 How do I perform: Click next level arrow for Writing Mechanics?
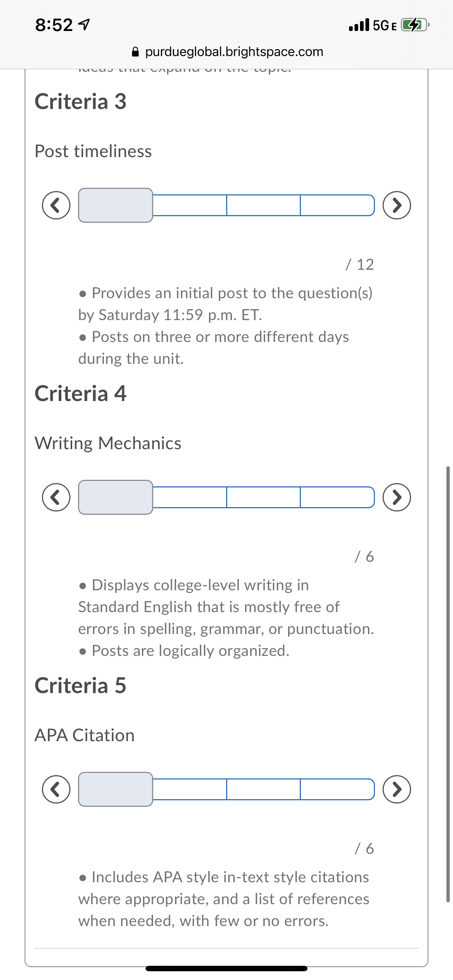coord(397,497)
